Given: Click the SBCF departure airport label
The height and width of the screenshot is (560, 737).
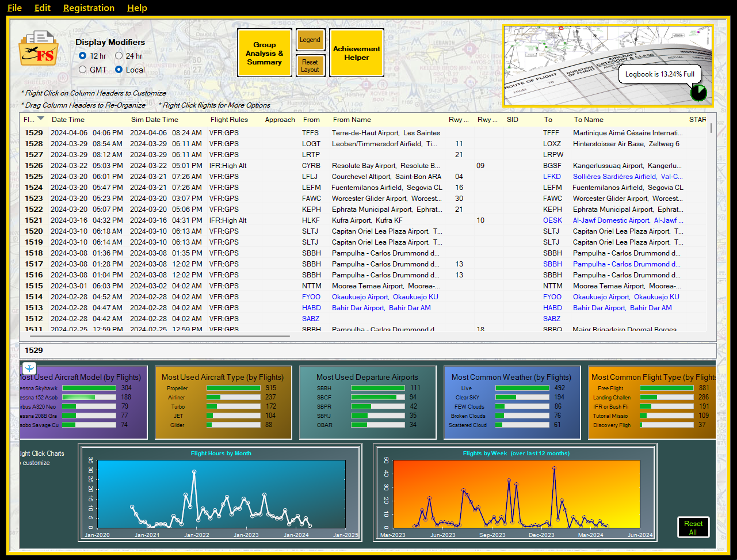Looking at the screenshot, I should pos(324,397).
